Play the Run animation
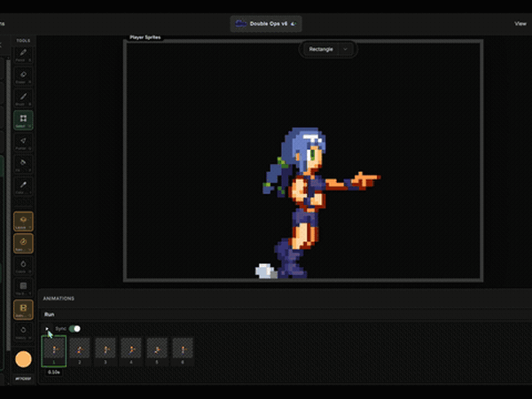 click(x=46, y=328)
